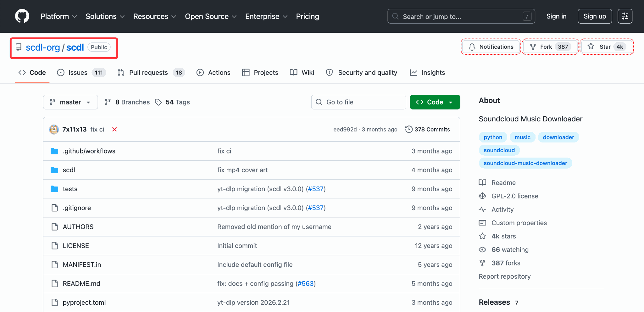Click the folder icon for tests
This screenshot has height=312, width=644.
(x=55, y=189)
